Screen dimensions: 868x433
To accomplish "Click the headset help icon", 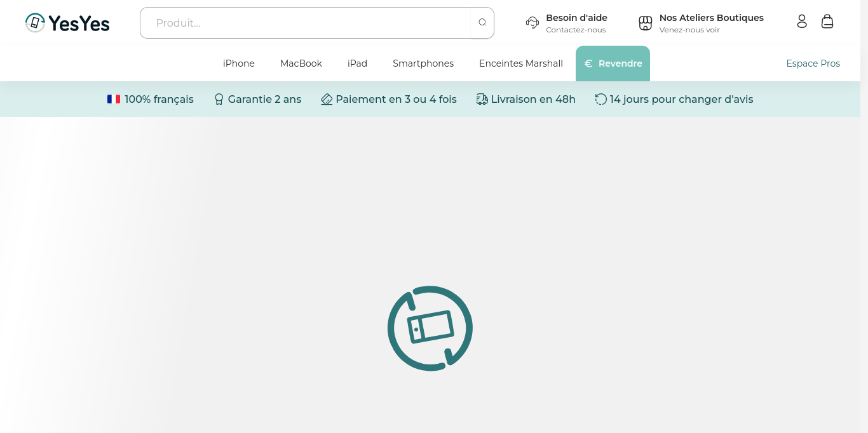I will click(532, 23).
